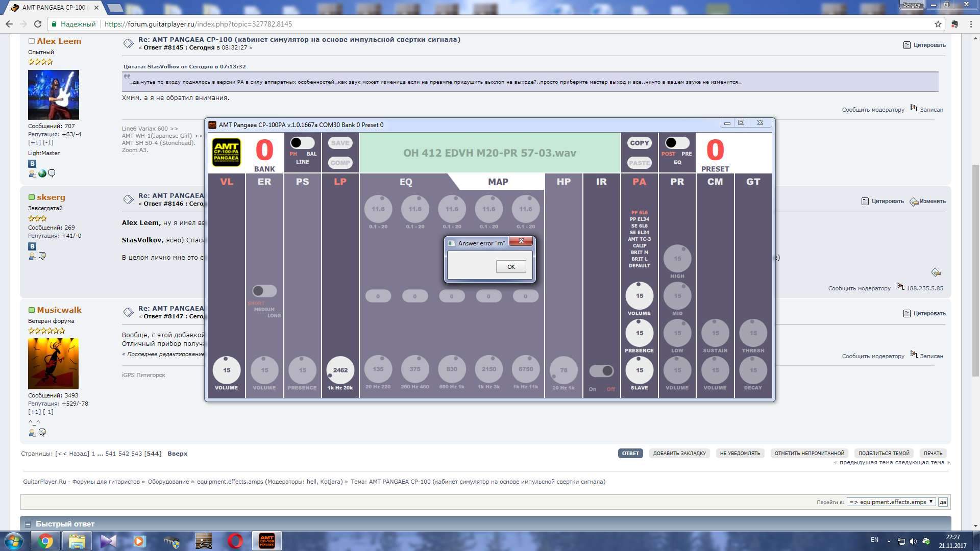Select PP EL34 in PA type list
This screenshot has width=980, height=551.
(639, 219)
